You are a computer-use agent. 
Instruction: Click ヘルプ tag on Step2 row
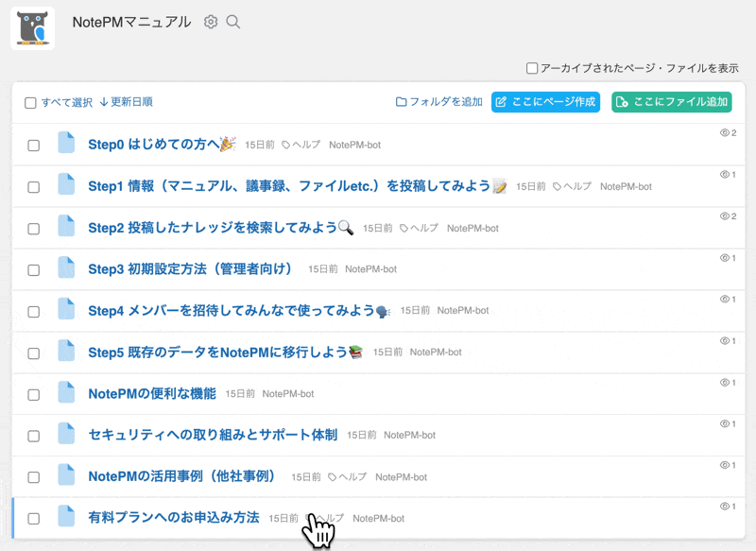[x=419, y=228]
